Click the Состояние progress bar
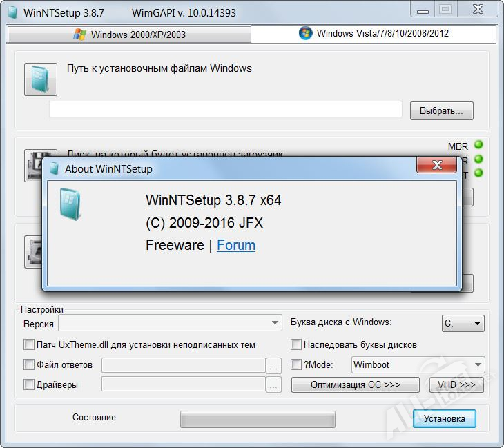 point(258,419)
